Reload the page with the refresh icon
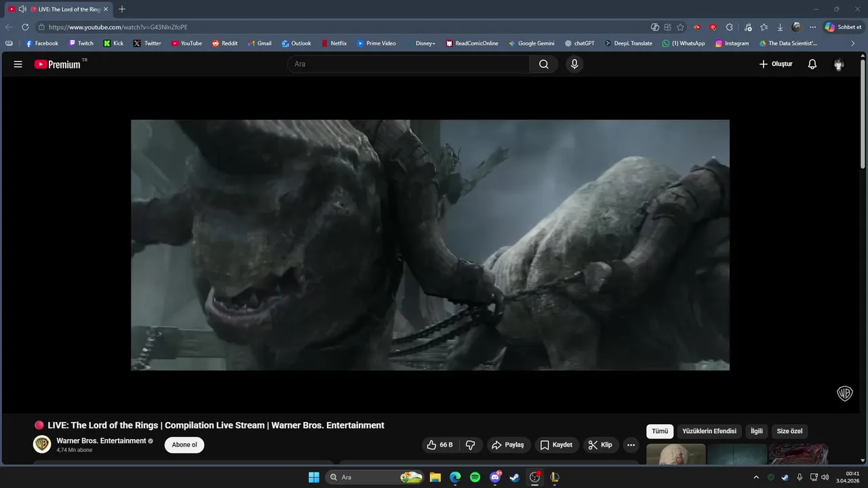This screenshot has width=868, height=488. click(x=25, y=27)
